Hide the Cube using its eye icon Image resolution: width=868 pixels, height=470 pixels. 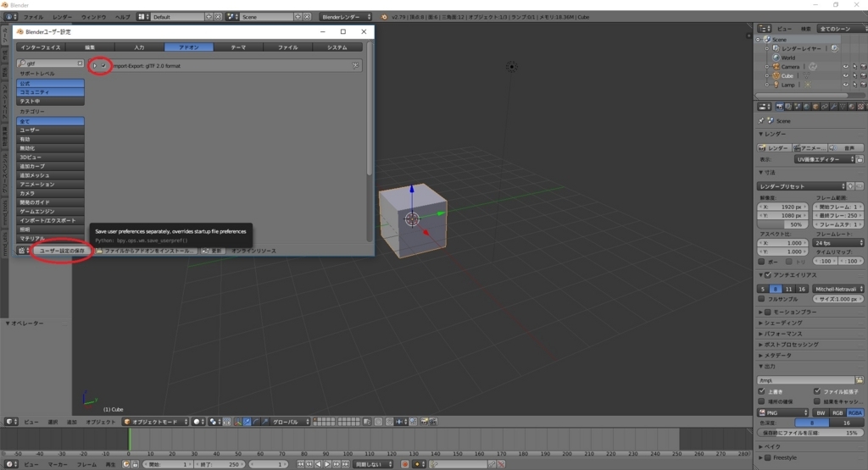pyautogui.click(x=845, y=75)
